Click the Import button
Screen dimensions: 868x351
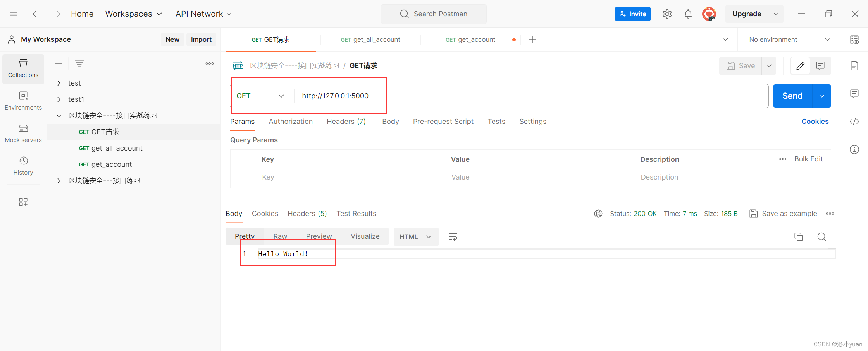tap(201, 39)
